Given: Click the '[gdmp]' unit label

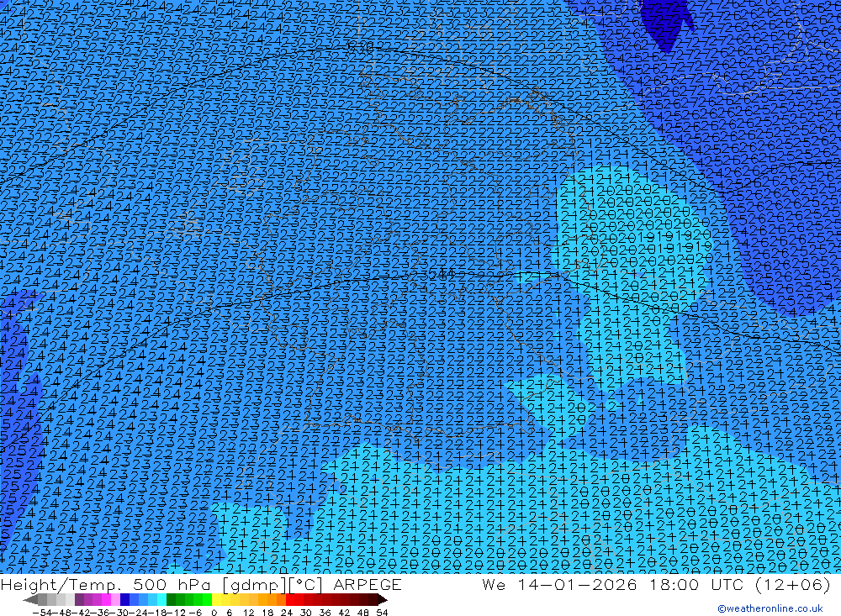Looking at the screenshot, I should coord(255,586).
